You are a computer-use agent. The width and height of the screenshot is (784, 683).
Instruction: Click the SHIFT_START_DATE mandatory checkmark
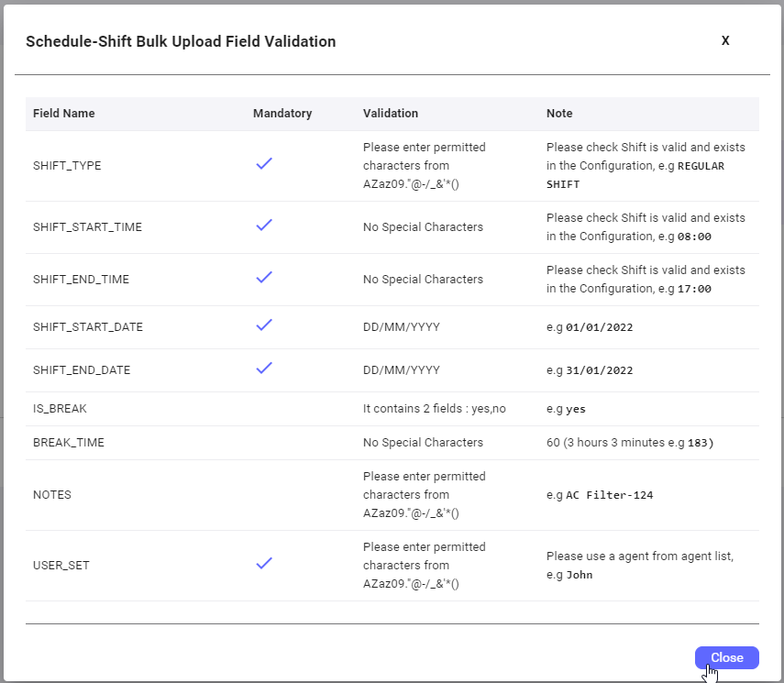pyautogui.click(x=264, y=325)
